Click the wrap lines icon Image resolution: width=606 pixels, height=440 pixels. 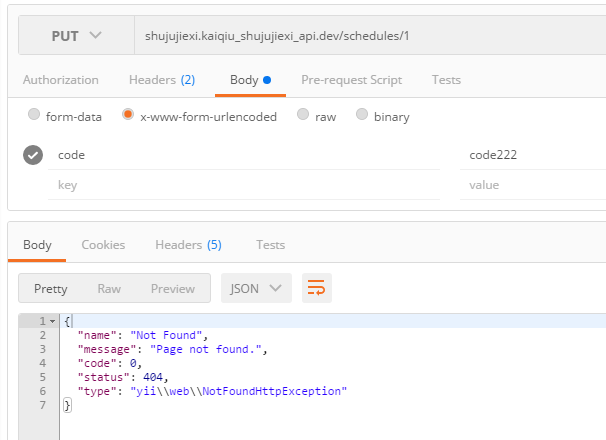(316, 288)
